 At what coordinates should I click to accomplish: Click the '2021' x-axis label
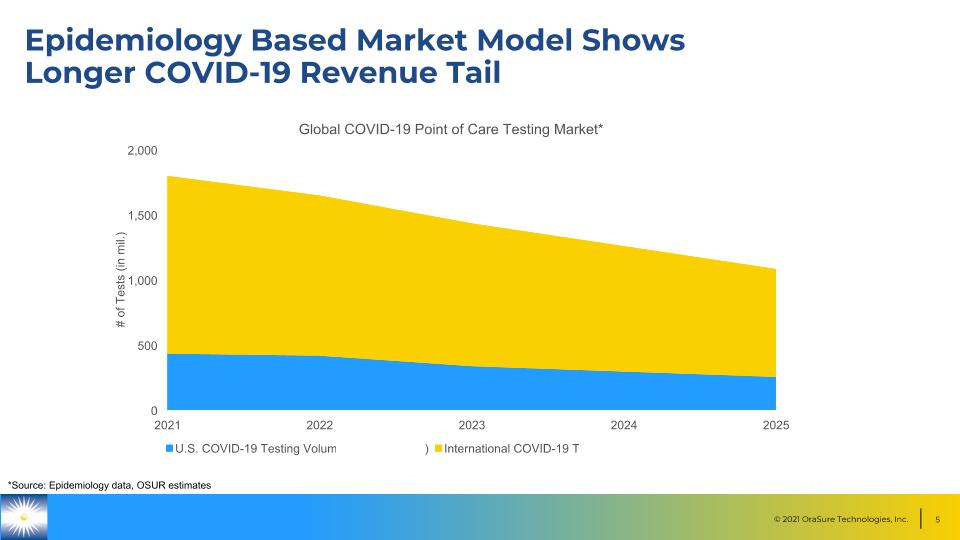coord(167,425)
